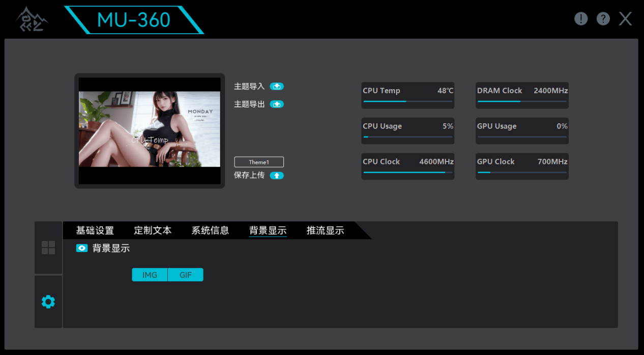Screen dimensions: 644x355
Task: Select the GIF background type
Action: coord(186,275)
